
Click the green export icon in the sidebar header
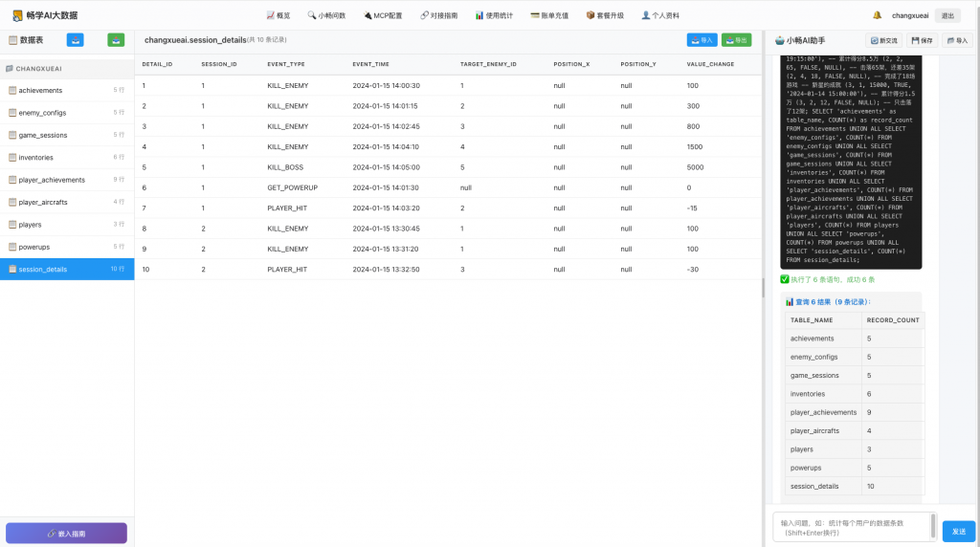pos(116,40)
